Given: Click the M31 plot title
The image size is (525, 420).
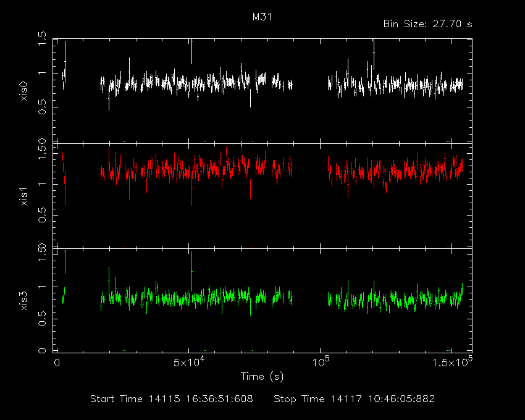Looking at the screenshot, I should tap(262, 17).
